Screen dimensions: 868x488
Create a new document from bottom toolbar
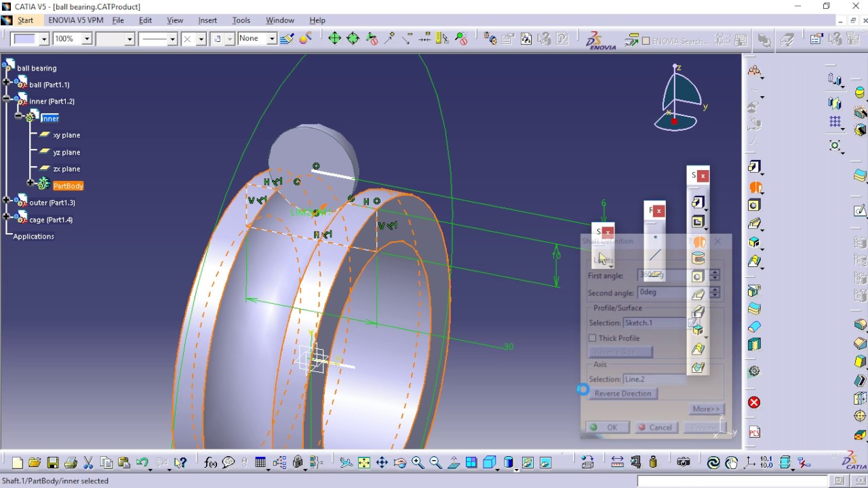(18, 463)
